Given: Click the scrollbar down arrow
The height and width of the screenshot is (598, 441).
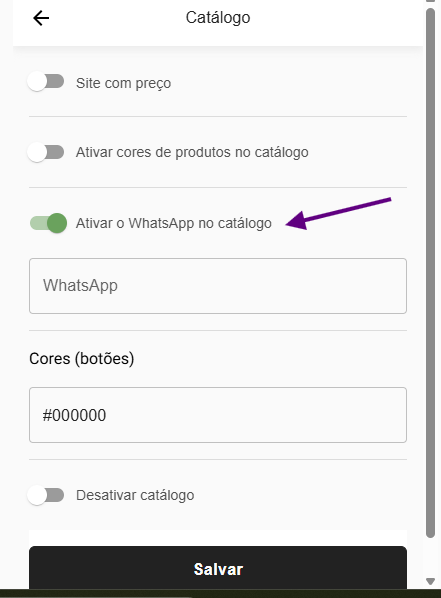Looking at the screenshot, I should click(430, 581).
